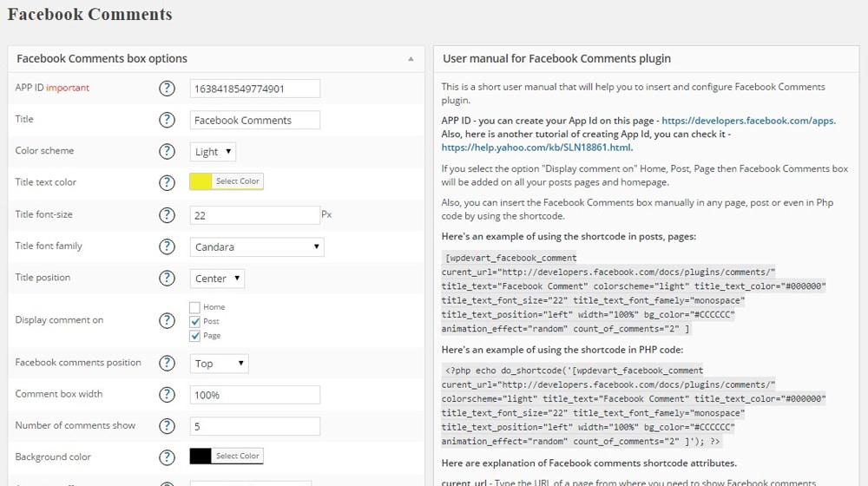The height and width of the screenshot is (486, 868).
Task: Click the black Background color swatch
Action: [x=201, y=456]
